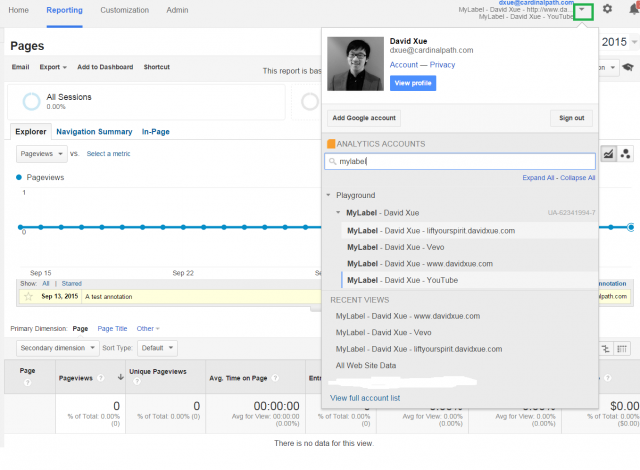Open the Pageviews metric dropdown
640x470 pixels.
click(x=42, y=154)
